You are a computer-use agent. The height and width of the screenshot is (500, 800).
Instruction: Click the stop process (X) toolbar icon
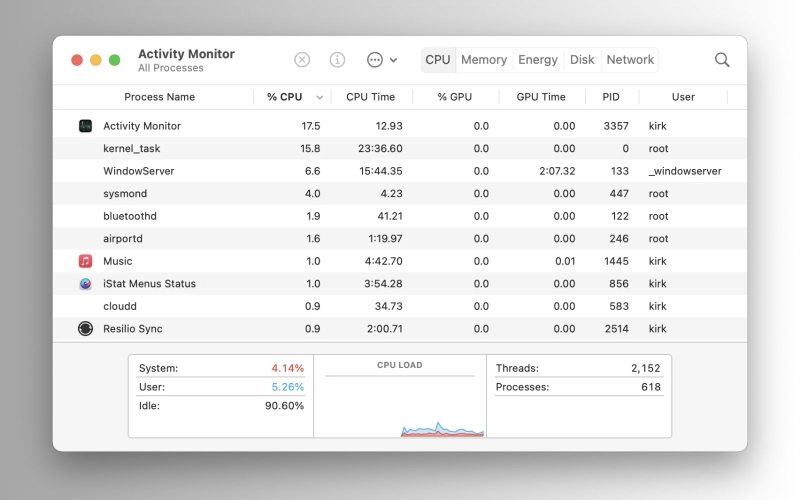[x=302, y=60]
